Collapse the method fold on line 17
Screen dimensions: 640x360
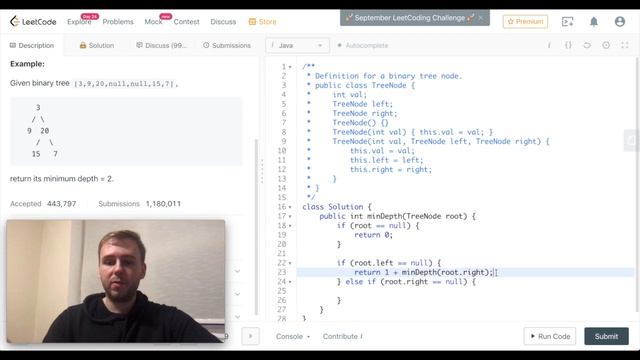click(290, 217)
